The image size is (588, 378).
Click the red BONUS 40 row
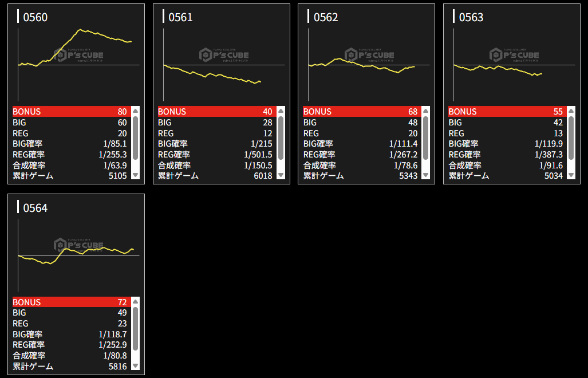[217, 111]
